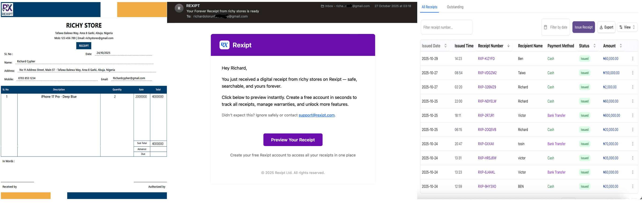Click customer name Richard Cypher on receipt
This screenshot has width=644, height=206.
pyautogui.click(x=26, y=62)
